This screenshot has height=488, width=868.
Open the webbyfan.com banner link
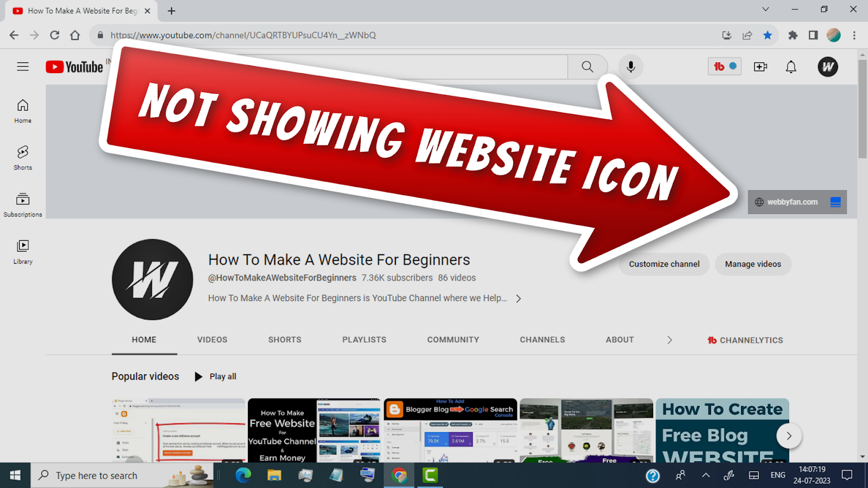pos(792,202)
